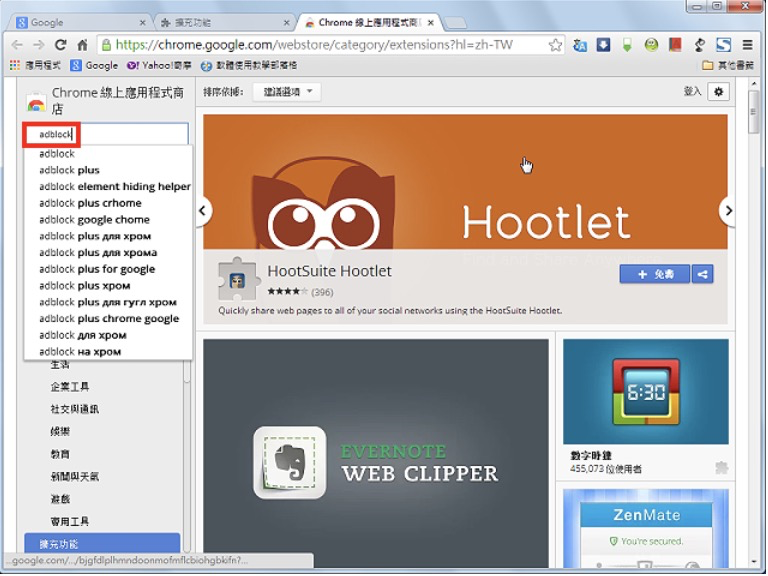Open the apps grid bookmark icon
768x576 pixels.
tap(15, 65)
